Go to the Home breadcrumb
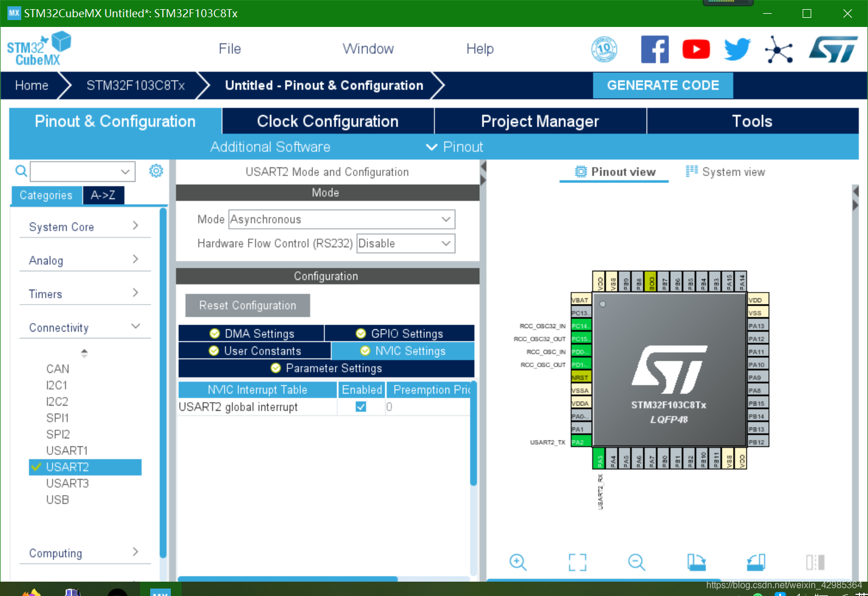The width and height of the screenshot is (868, 596). click(32, 85)
